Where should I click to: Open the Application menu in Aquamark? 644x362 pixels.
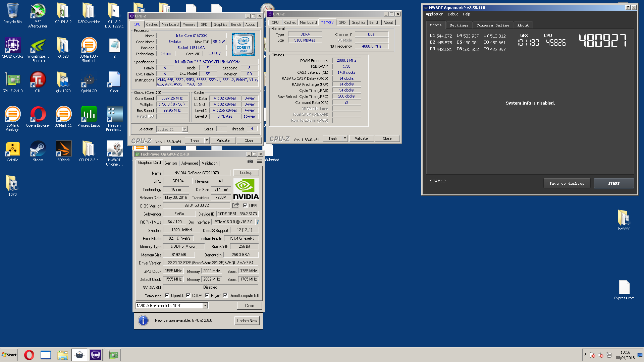tap(434, 14)
